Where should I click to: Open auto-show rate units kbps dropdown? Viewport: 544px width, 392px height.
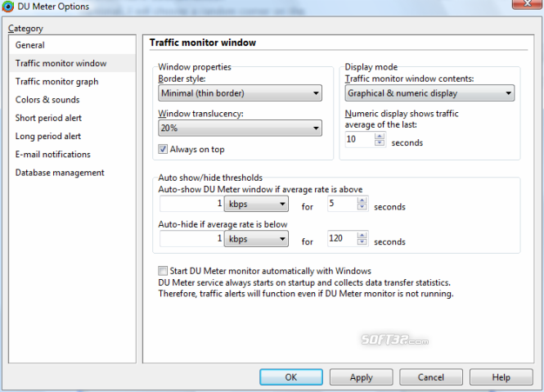pos(256,204)
